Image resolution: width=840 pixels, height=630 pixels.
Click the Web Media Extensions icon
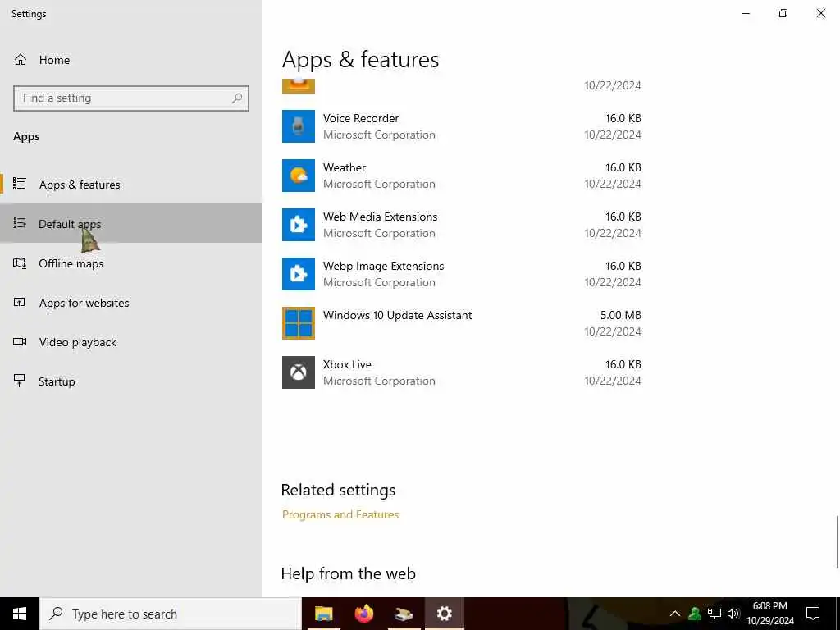299,225
